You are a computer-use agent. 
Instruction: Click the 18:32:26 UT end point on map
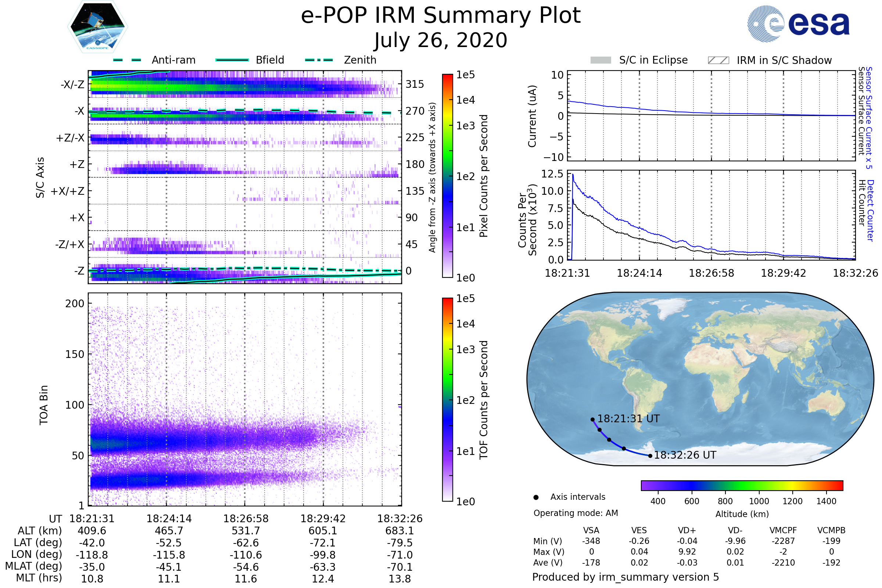(650, 456)
